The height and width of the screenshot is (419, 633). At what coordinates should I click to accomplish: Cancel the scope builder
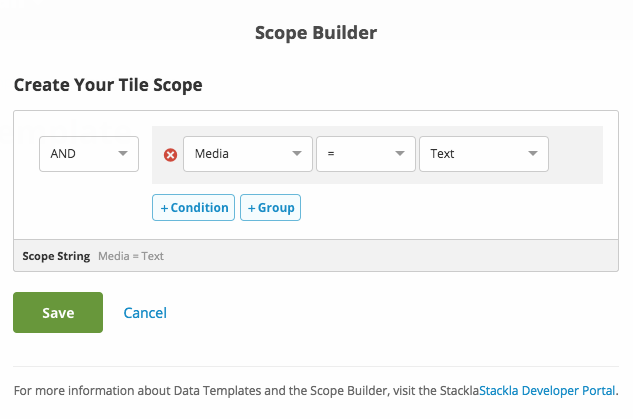pos(145,313)
